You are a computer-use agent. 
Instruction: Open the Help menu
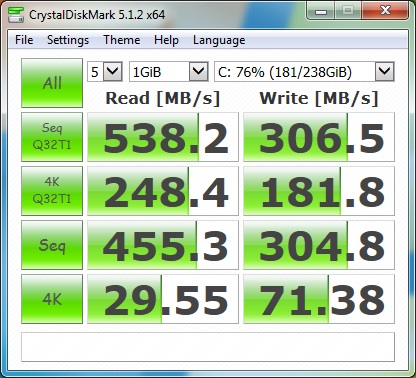[166, 40]
